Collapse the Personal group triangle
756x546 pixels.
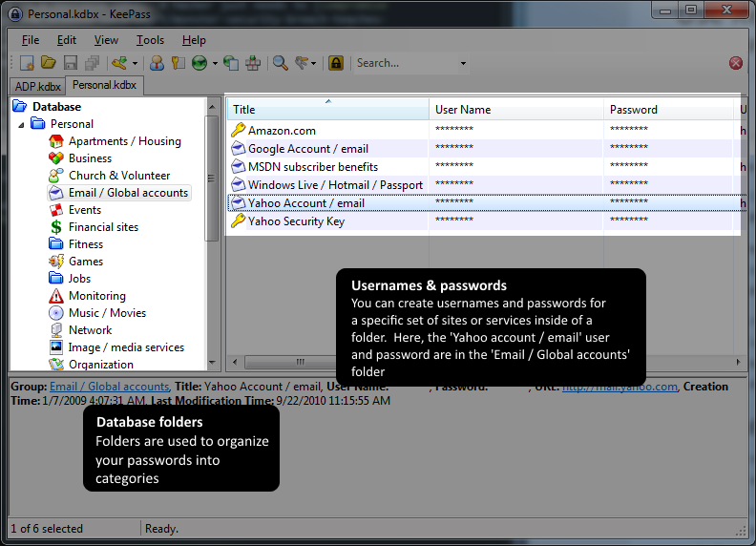pos(21,125)
